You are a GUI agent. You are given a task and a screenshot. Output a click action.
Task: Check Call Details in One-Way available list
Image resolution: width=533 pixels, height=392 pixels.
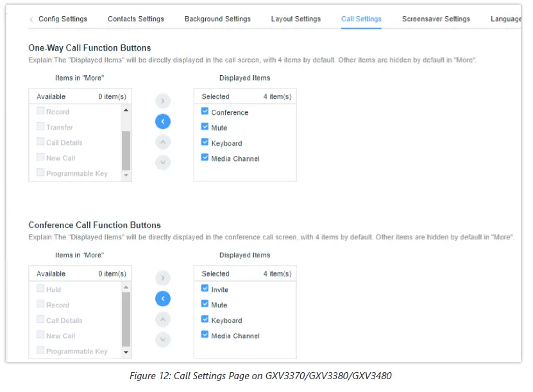(x=40, y=141)
